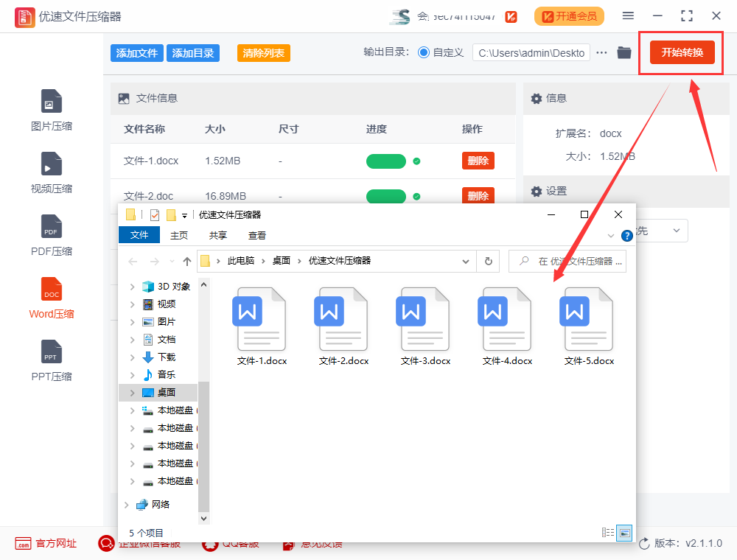Click the explorer search box

[567, 261]
